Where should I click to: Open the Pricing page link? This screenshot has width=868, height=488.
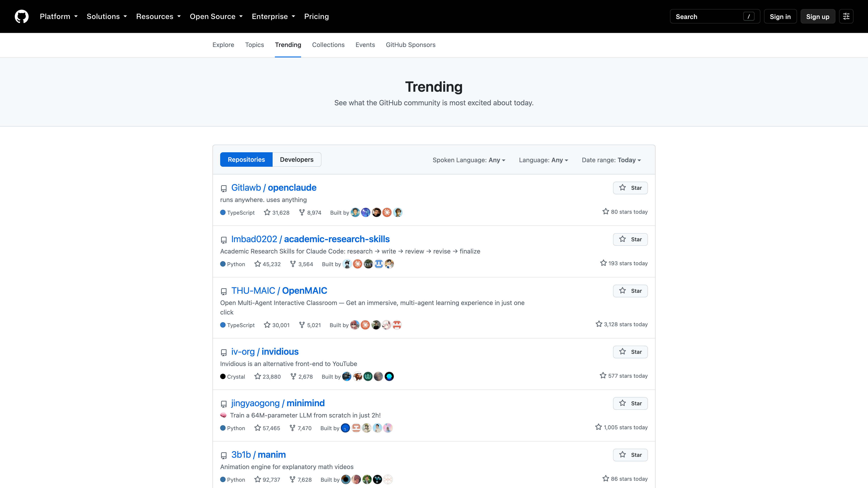click(x=316, y=16)
